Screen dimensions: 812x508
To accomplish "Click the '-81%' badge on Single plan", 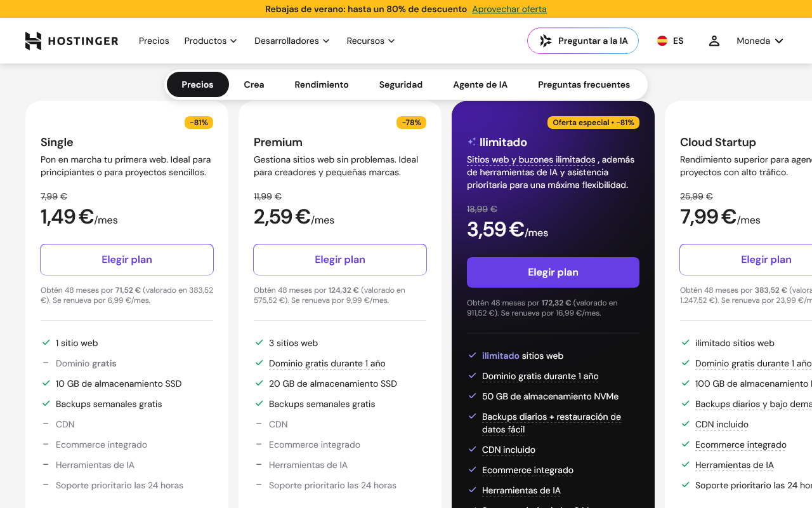I will (199, 123).
